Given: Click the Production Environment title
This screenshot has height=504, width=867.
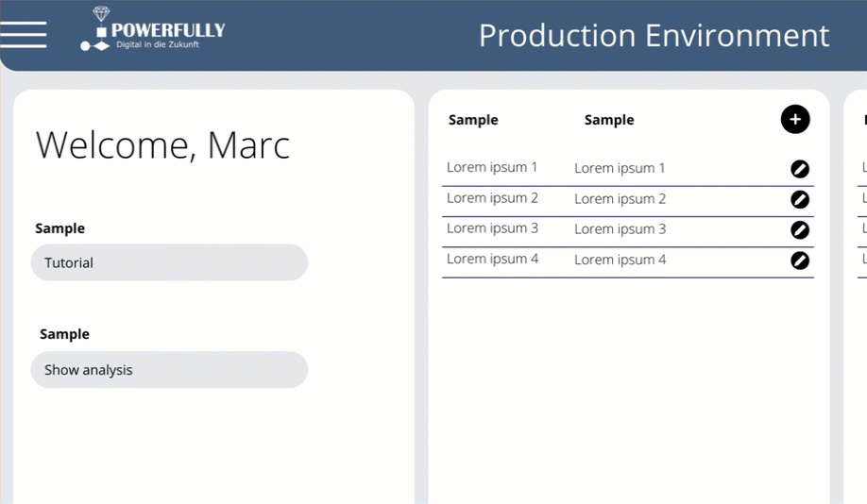Looking at the screenshot, I should [x=654, y=36].
